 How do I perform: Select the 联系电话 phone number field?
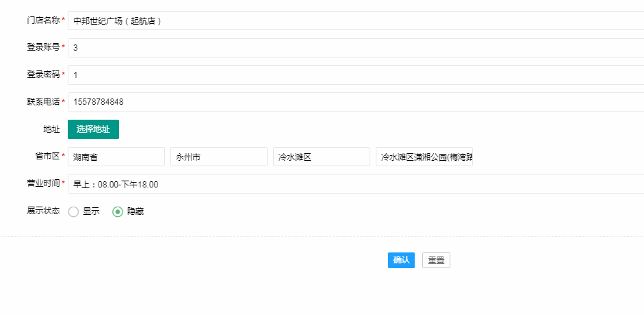356,102
